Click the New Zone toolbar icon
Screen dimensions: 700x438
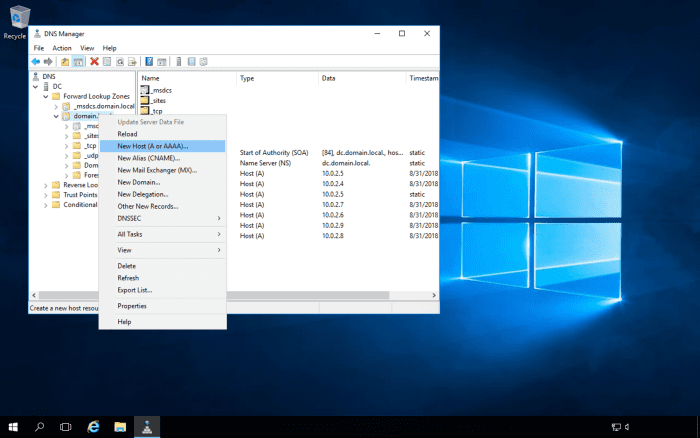pos(191,62)
